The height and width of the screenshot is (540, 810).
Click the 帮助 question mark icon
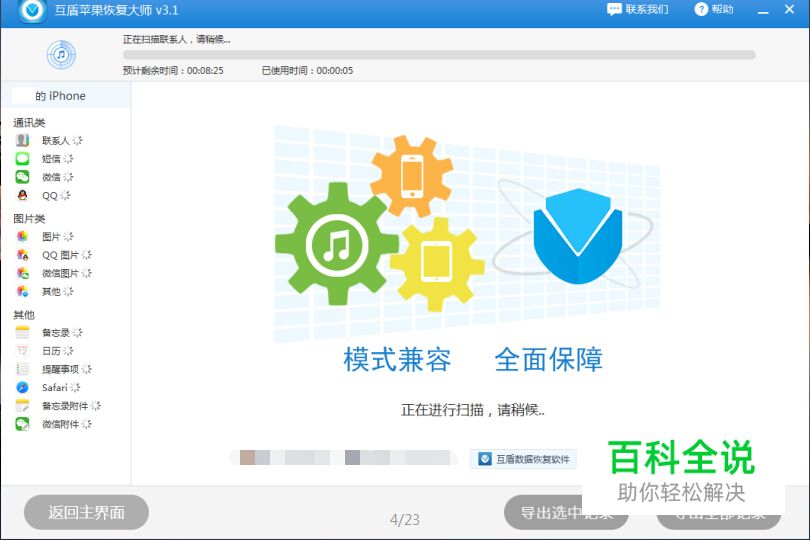(x=701, y=9)
